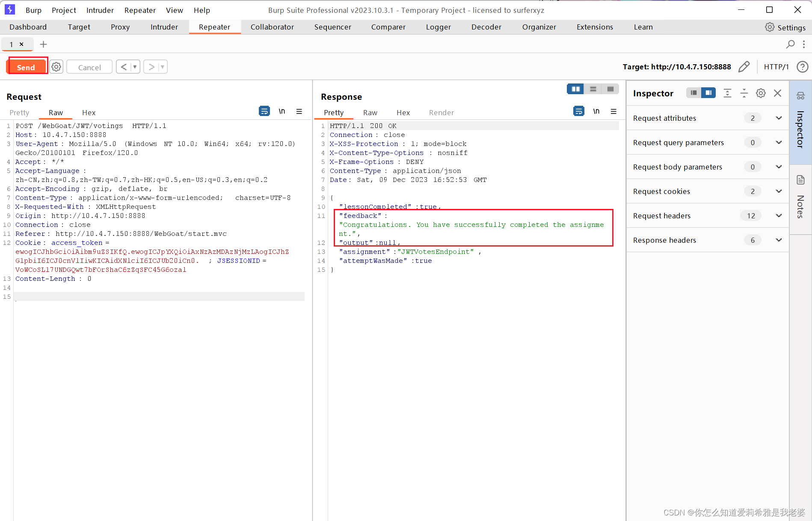Image resolution: width=812 pixels, height=521 pixels.
Task: Click "assignment":"JWTVotesEndpoint" response line
Action: pyautogui.click(x=410, y=252)
